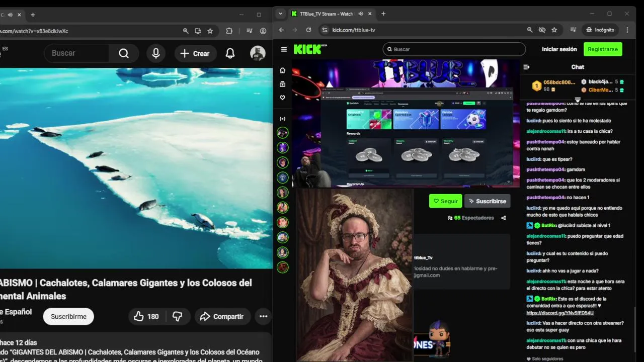Click the ttblue_Tv channel name below the stream
This screenshot has height=362, width=644.
(x=423, y=257)
